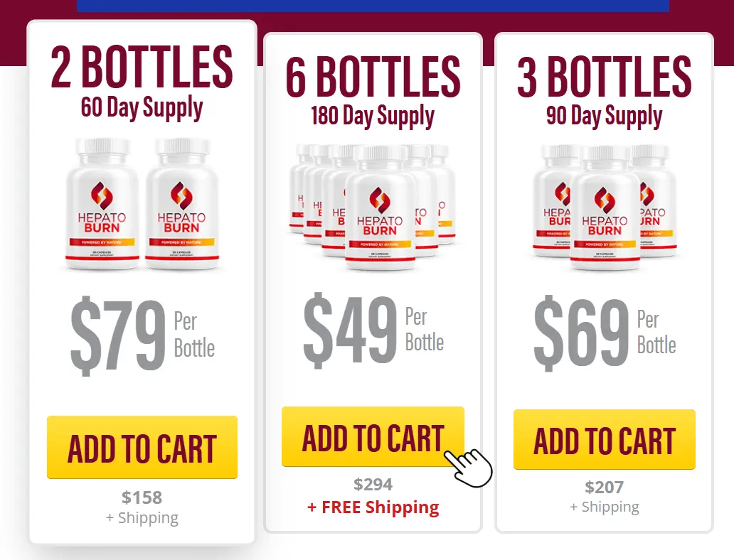Select the 2 BOTTLES heading
Image resolution: width=734 pixels, height=560 pixels.
142,66
